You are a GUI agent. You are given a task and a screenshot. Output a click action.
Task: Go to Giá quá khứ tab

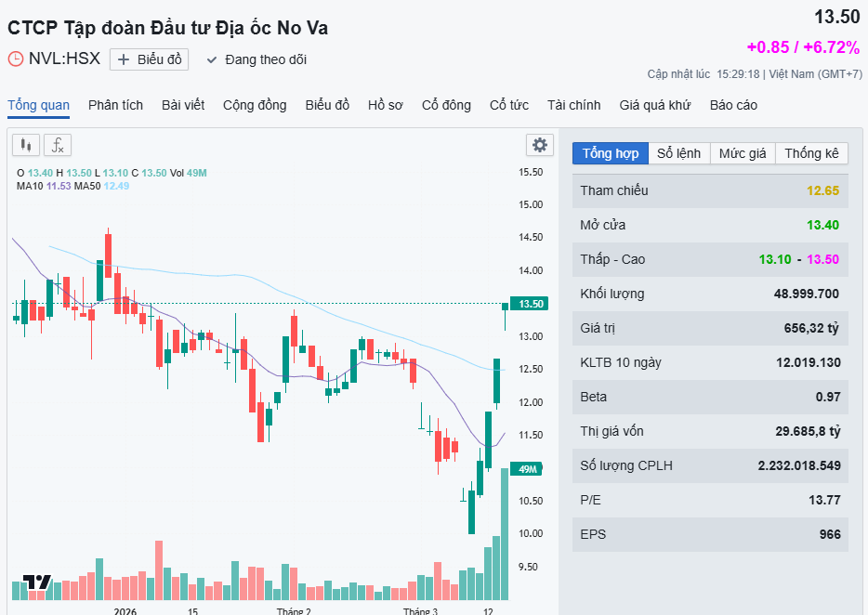pos(655,105)
